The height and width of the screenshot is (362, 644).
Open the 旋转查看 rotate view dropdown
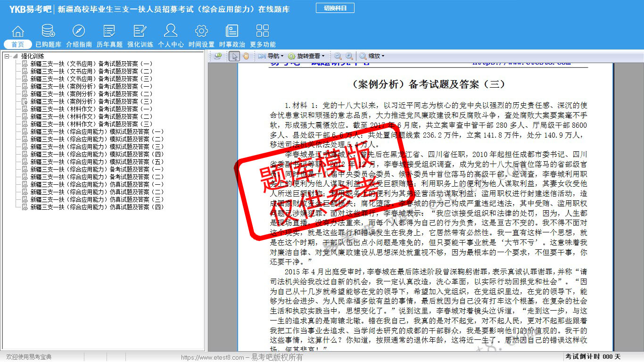tap(307, 56)
